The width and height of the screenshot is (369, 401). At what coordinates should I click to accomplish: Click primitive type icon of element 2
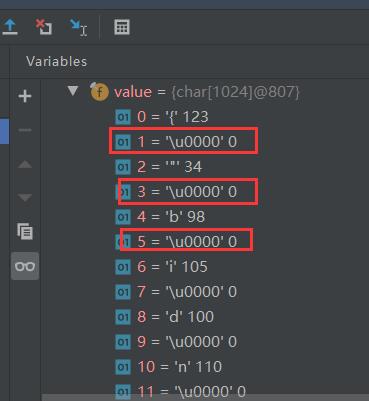[123, 167]
